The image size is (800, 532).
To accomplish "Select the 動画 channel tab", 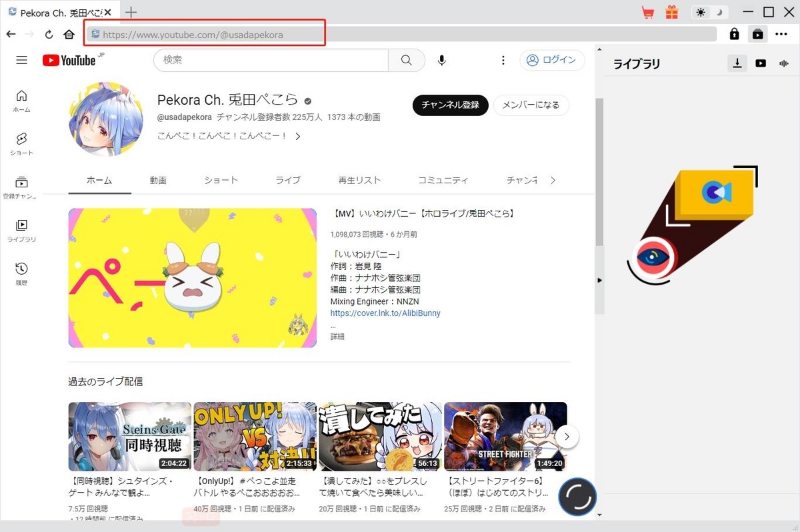I will (x=158, y=180).
